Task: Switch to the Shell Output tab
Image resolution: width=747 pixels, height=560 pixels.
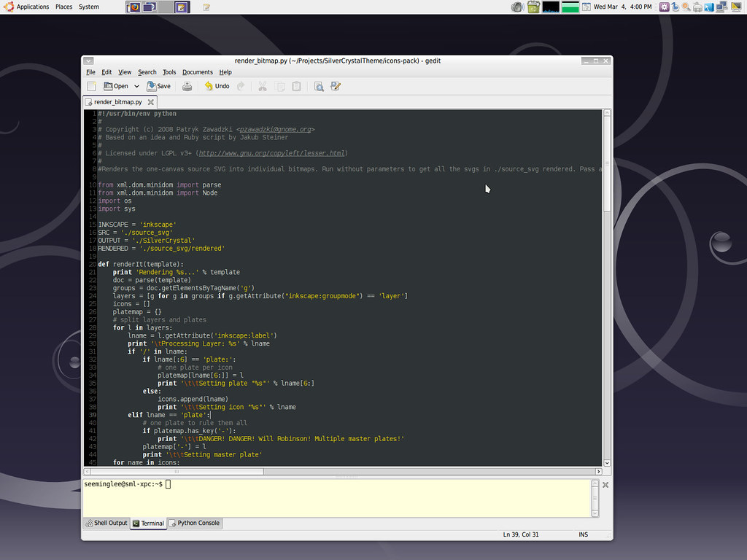Action: click(107, 523)
